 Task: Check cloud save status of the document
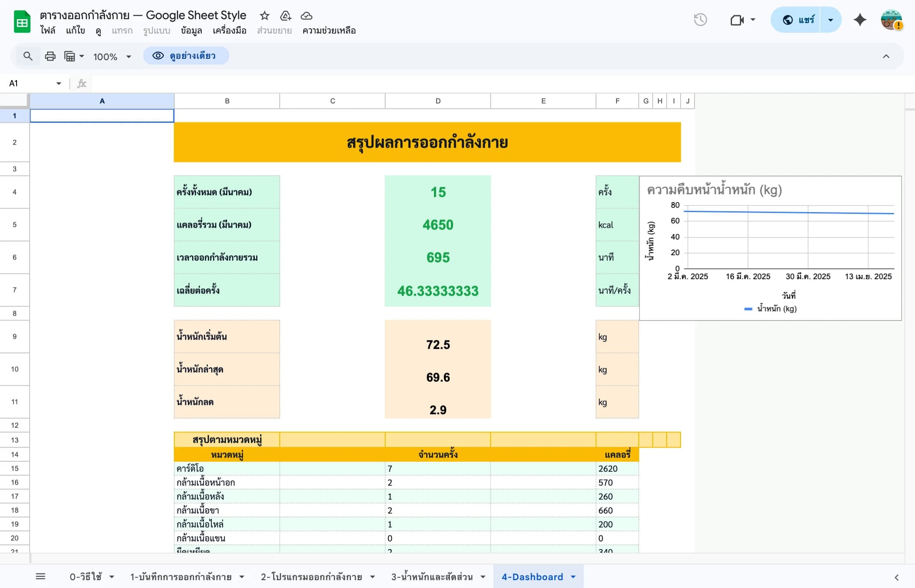coord(306,16)
